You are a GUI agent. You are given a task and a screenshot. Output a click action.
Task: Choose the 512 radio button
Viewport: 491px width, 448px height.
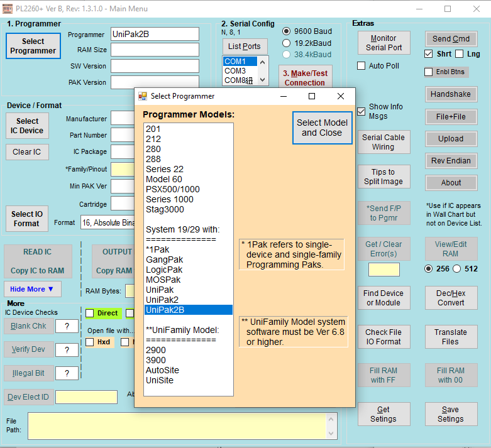pos(457,269)
